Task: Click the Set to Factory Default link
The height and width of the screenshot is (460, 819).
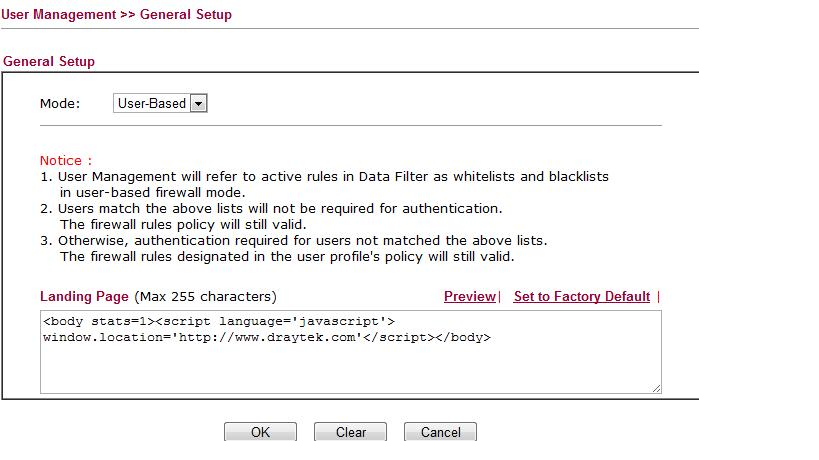Action: (x=581, y=297)
